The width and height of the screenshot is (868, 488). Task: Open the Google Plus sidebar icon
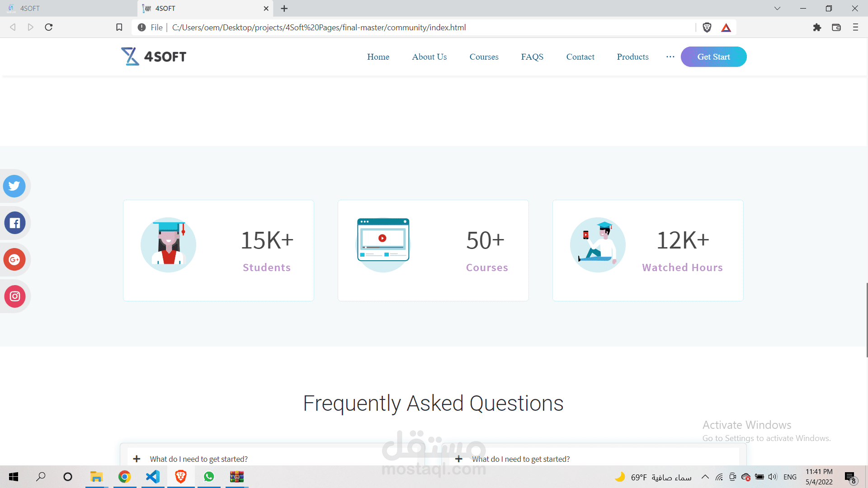[x=14, y=259]
